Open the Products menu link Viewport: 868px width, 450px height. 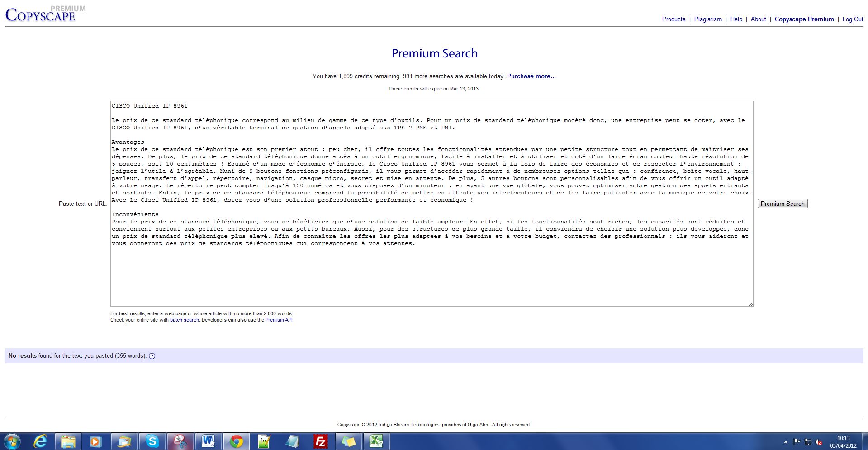[674, 19]
